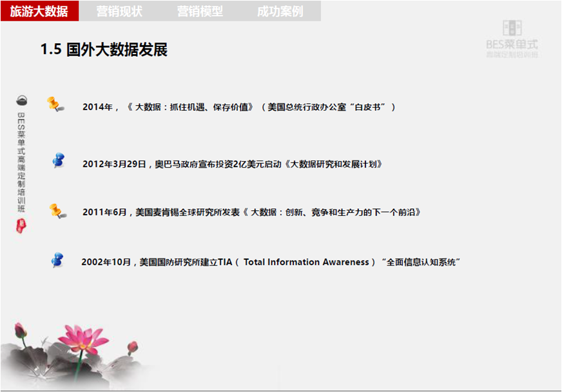Click the teapot icon atop the left sidebar
Screen dimensions: 562x392
tap(23, 101)
